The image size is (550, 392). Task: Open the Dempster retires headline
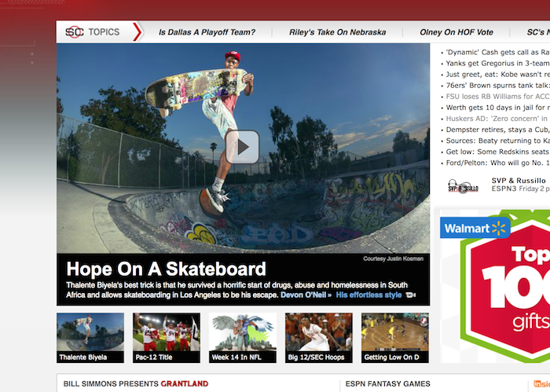point(497,130)
